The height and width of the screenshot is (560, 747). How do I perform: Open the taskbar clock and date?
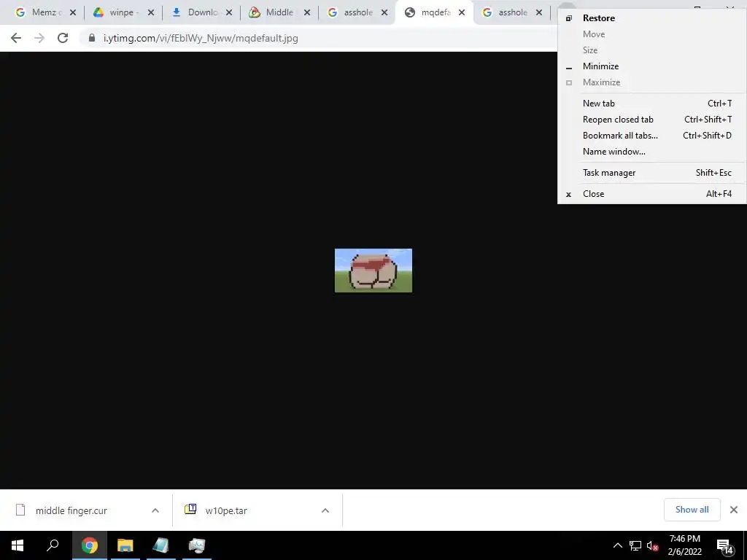point(684,545)
